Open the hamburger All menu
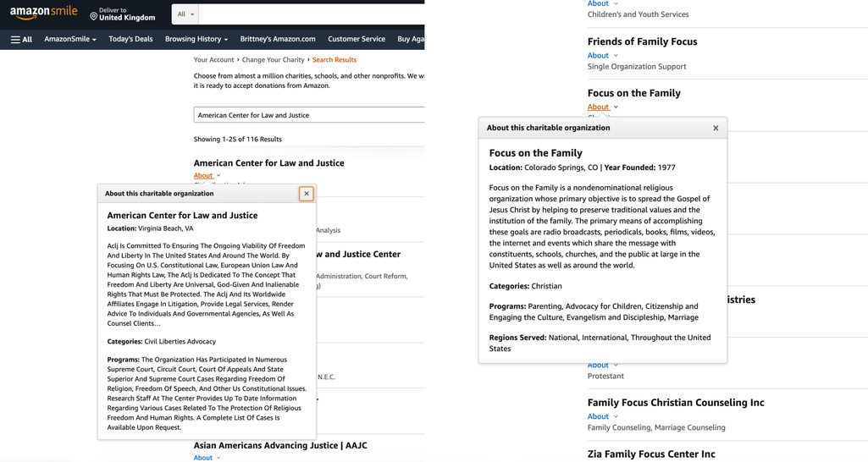Image resolution: width=868 pixels, height=462 pixels. coord(21,39)
